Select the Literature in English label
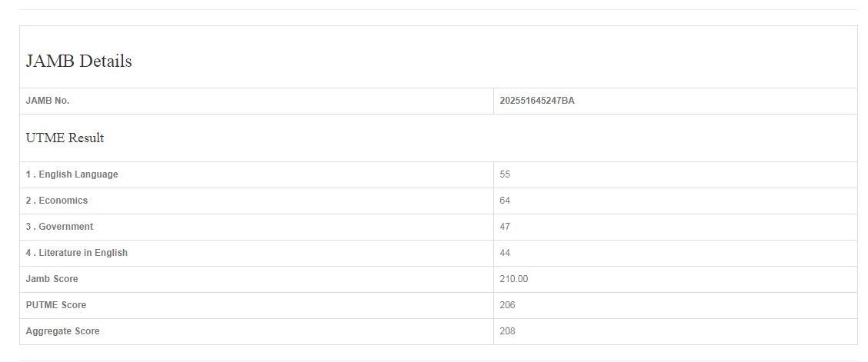The image size is (868, 362). pos(77,253)
